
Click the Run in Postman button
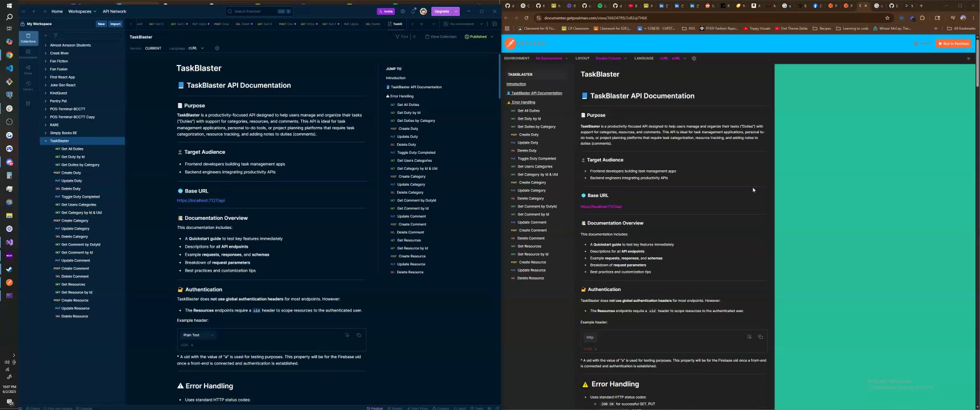(x=953, y=43)
